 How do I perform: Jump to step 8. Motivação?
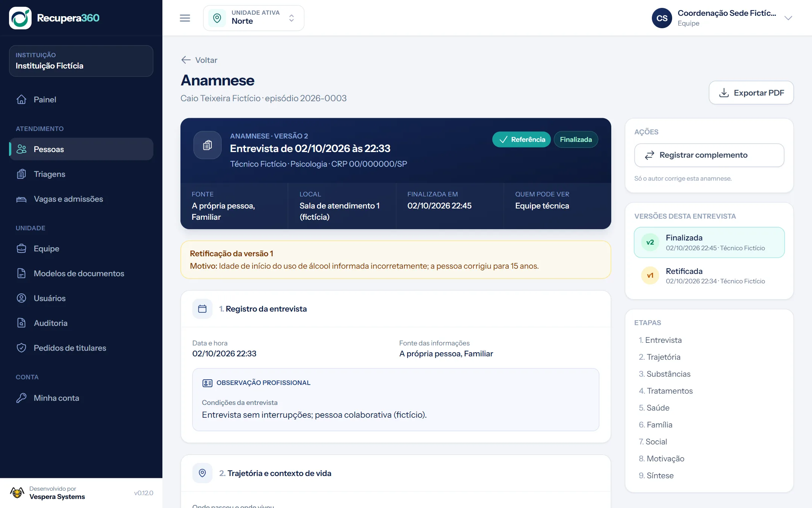click(x=662, y=459)
